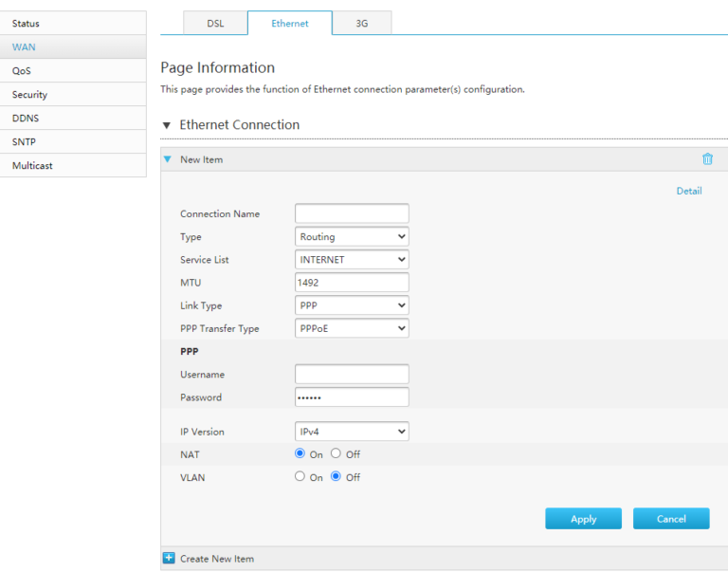The image size is (728, 572).
Task: Click the Cancel button
Action: pyautogui.click(x=671, y=519)
